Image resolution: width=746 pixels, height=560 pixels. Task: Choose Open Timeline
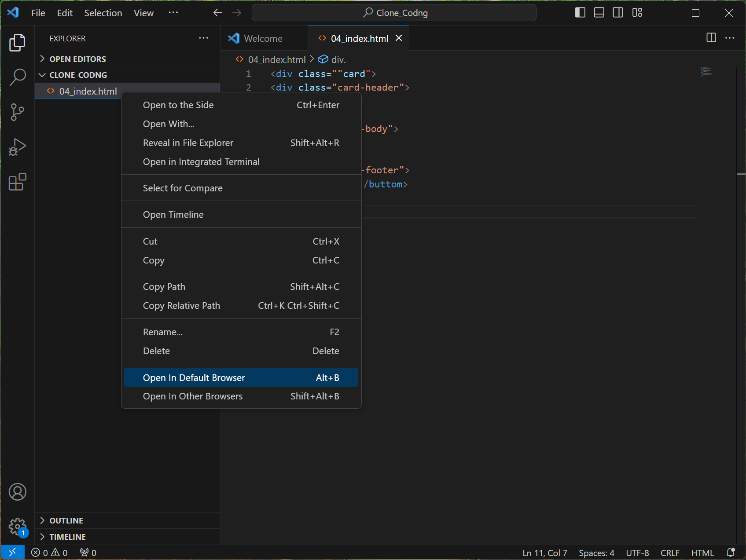(241, 214)
